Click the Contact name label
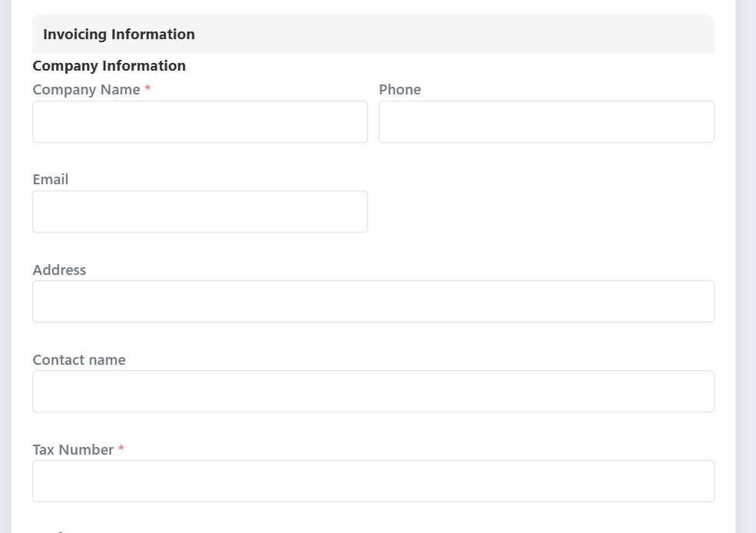 [x=79, y=360]
